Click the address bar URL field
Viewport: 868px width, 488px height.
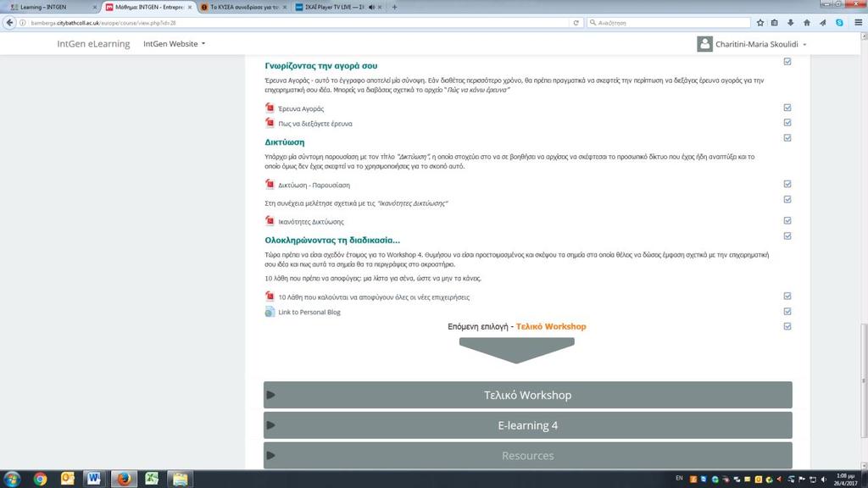(299, 23)
